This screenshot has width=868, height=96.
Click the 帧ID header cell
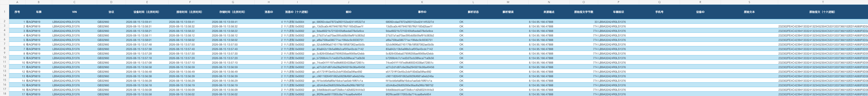(x=348, y=12)
